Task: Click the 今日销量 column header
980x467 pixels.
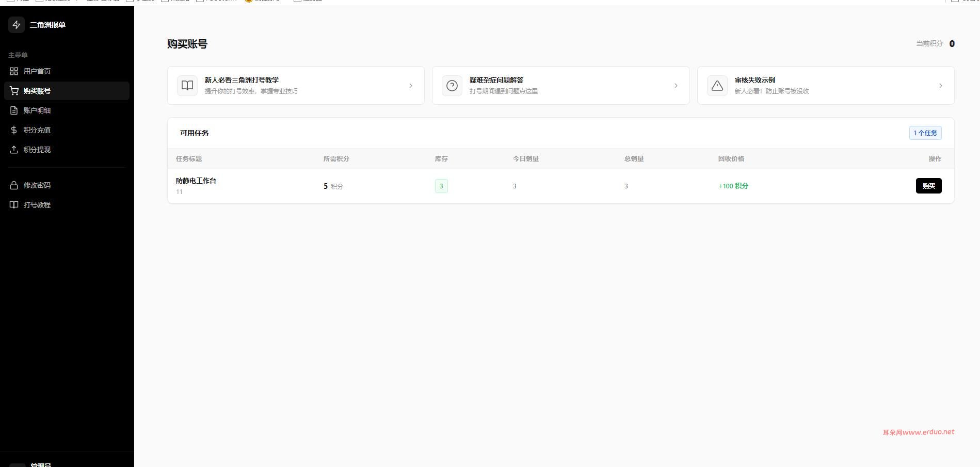Action: click(x=526, y=159)
